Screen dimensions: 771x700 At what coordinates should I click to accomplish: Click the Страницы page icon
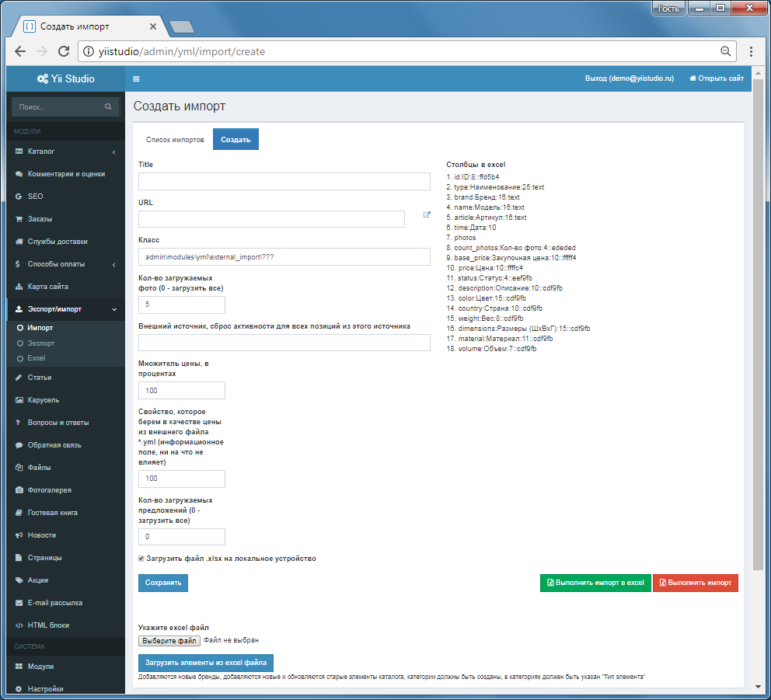tap(19, 558)
